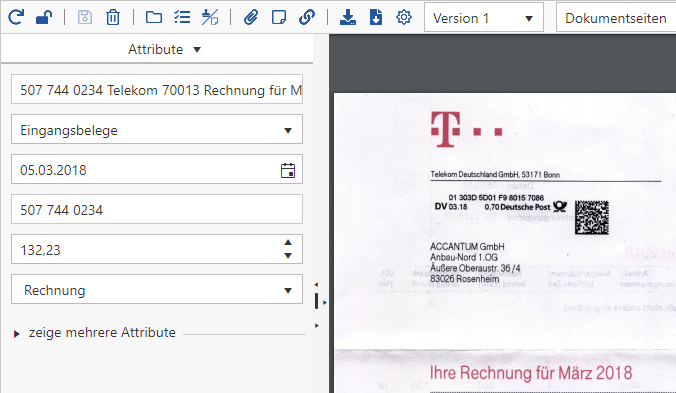The width and height of the screenshot is (676, 393).
Task: Expand the Attribute panel header dropdown
Action: [164, 50]
